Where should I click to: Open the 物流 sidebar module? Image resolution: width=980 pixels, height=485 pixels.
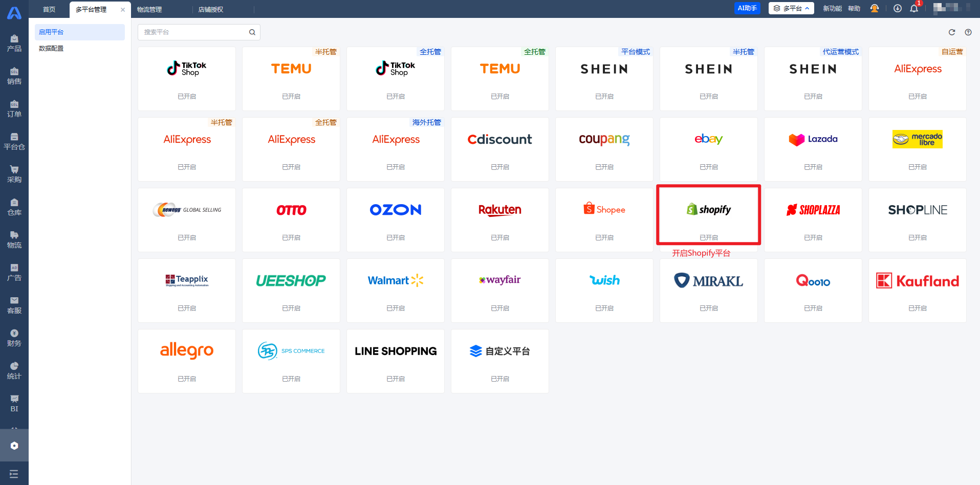[x=14, y=240]
